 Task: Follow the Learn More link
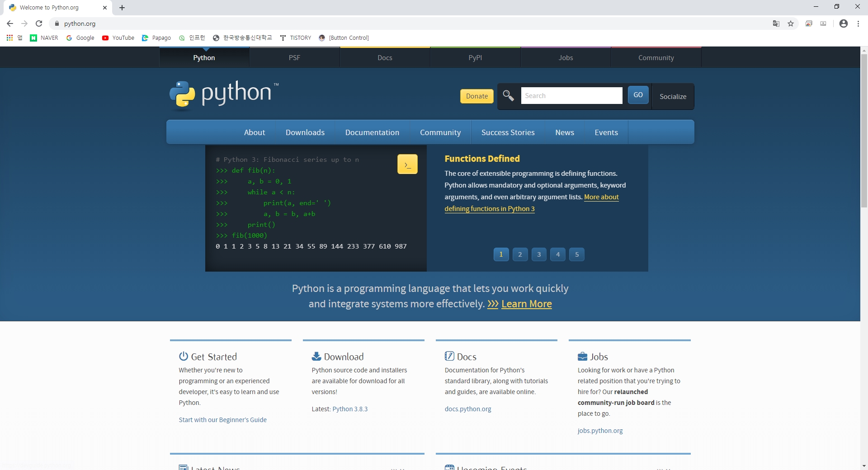pos(526,304)
